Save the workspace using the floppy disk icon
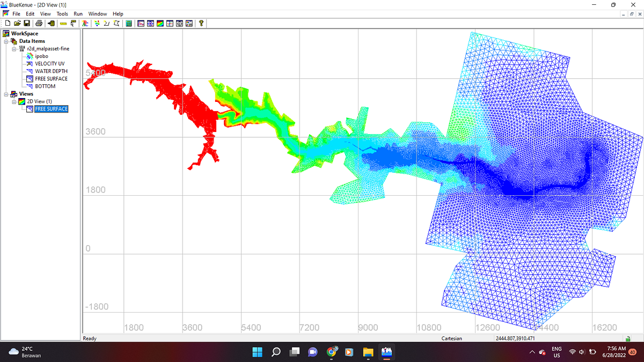Screen dimensions: 644x362 tap(27, 23)
